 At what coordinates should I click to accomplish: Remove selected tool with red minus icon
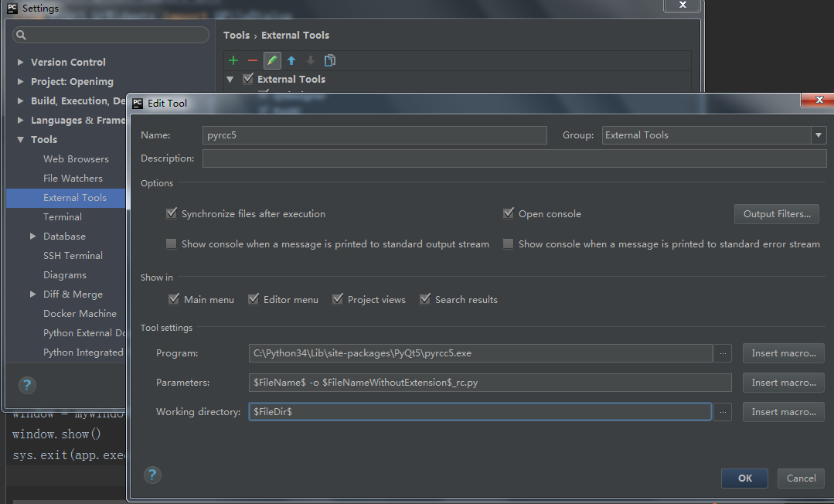253,60
